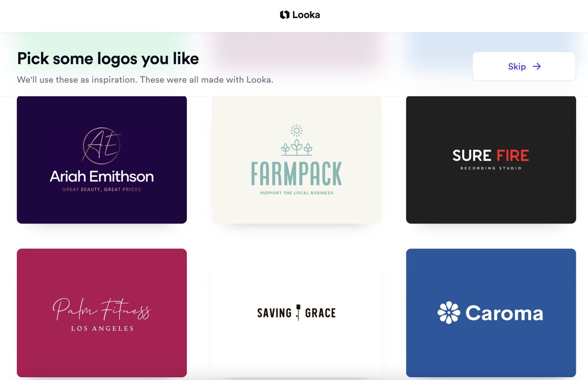Select the Ariah Emithson logo card
588x380 pixels.
102,160
